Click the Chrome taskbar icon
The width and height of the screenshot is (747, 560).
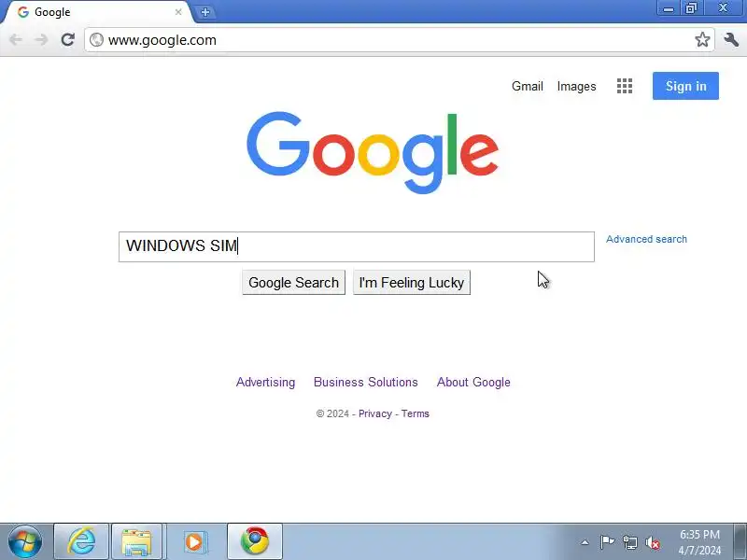(255, 542)
